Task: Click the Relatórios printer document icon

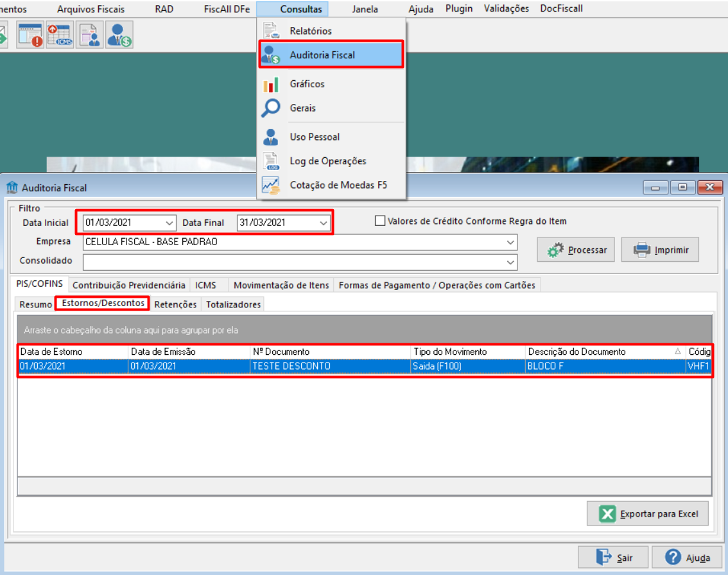Action: (x=271, y=31)
